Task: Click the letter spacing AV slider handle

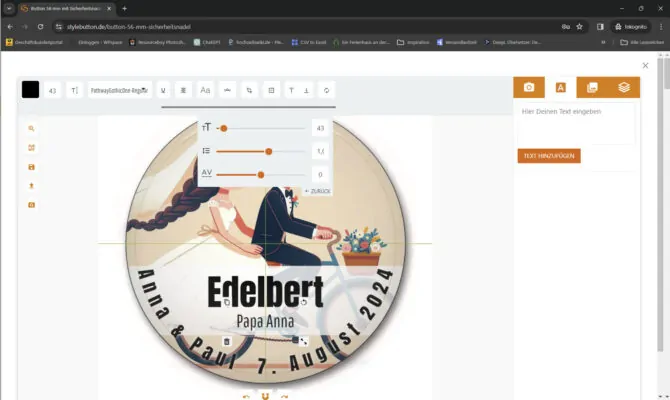Action: click(x=261, y=175)
